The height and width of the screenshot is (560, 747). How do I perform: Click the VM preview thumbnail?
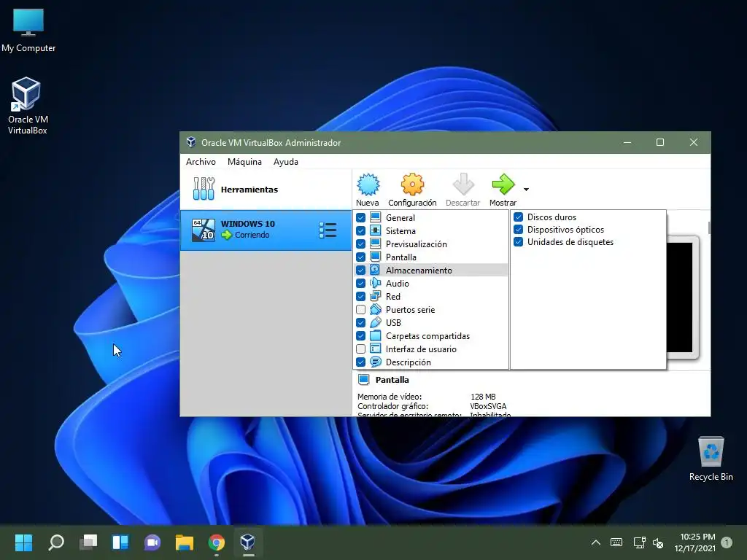(680, 297)
